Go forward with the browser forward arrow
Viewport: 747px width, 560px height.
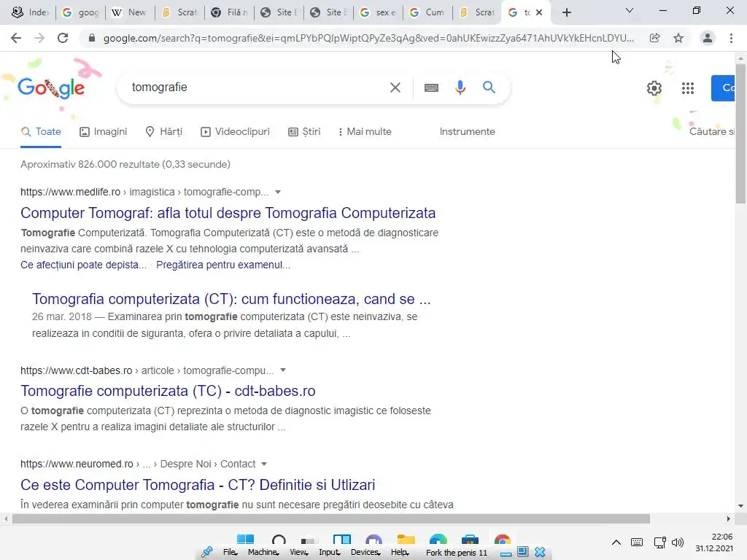pos(39,38)
